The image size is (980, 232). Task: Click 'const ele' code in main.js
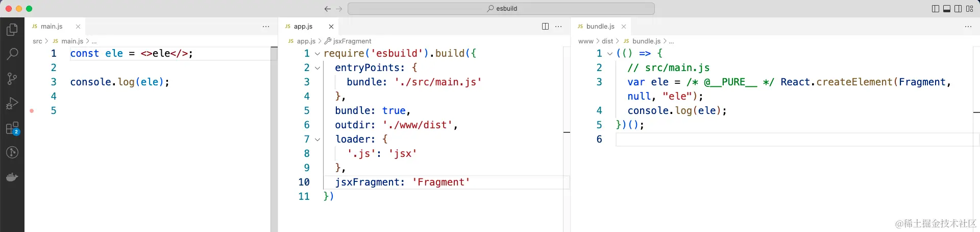click(x=96, y=53)
